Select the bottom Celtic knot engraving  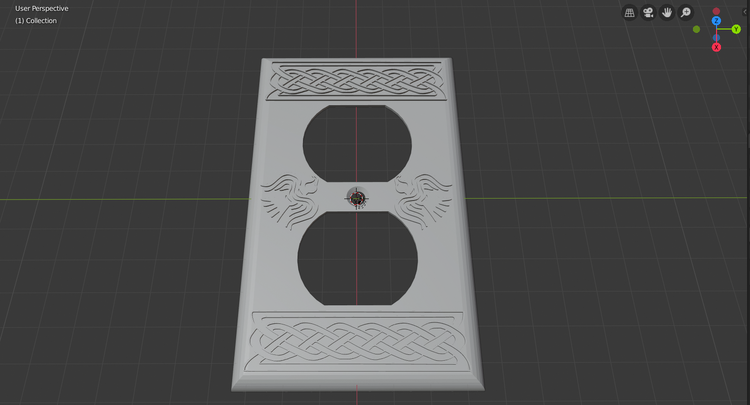[x=356, y=342]
